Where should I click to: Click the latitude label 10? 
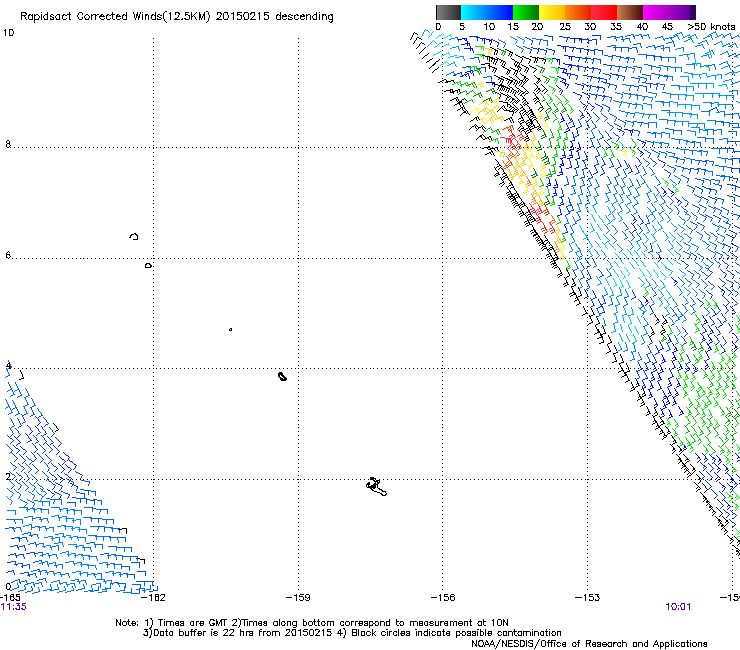(x=8, y=33)
